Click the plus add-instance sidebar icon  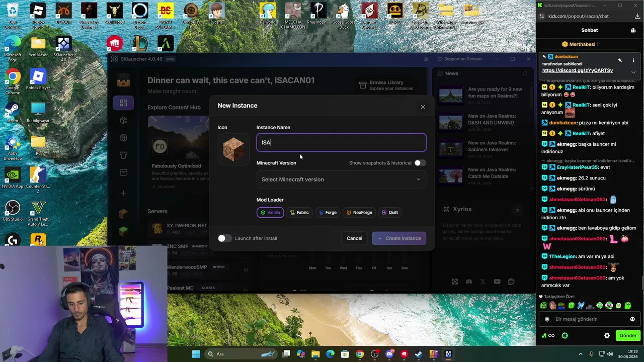tap(123, 193)
